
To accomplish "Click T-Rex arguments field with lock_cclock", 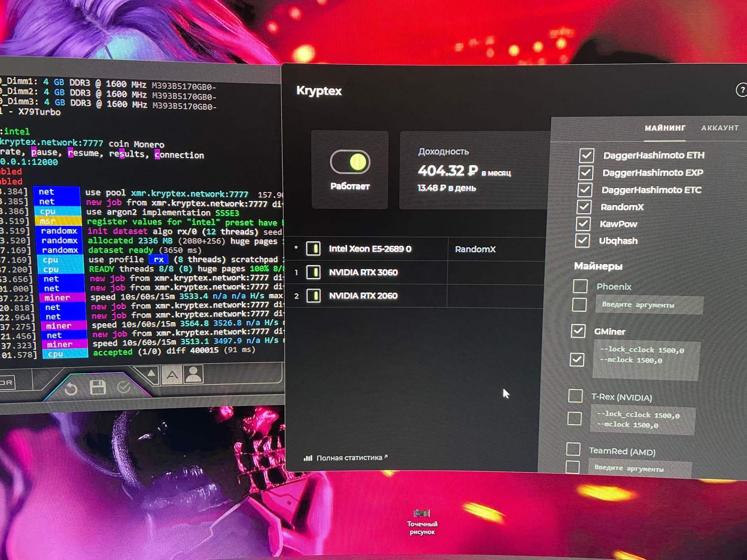I will [643, 420].
